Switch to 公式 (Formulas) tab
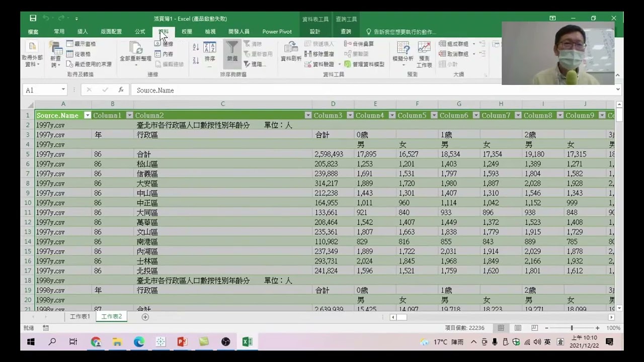The width and height of the screenshot is (644, 362). 140,32
